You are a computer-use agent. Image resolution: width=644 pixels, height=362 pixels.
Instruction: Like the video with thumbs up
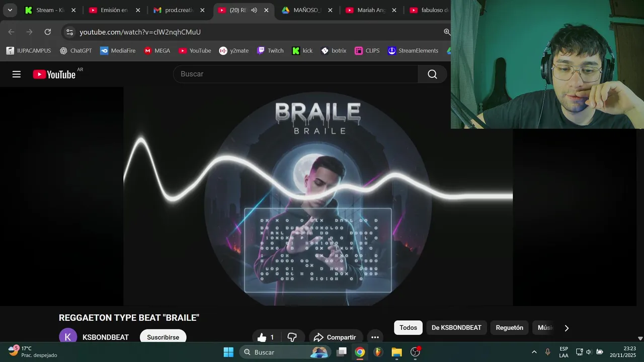pyautogui.click(x=266, y=337)
